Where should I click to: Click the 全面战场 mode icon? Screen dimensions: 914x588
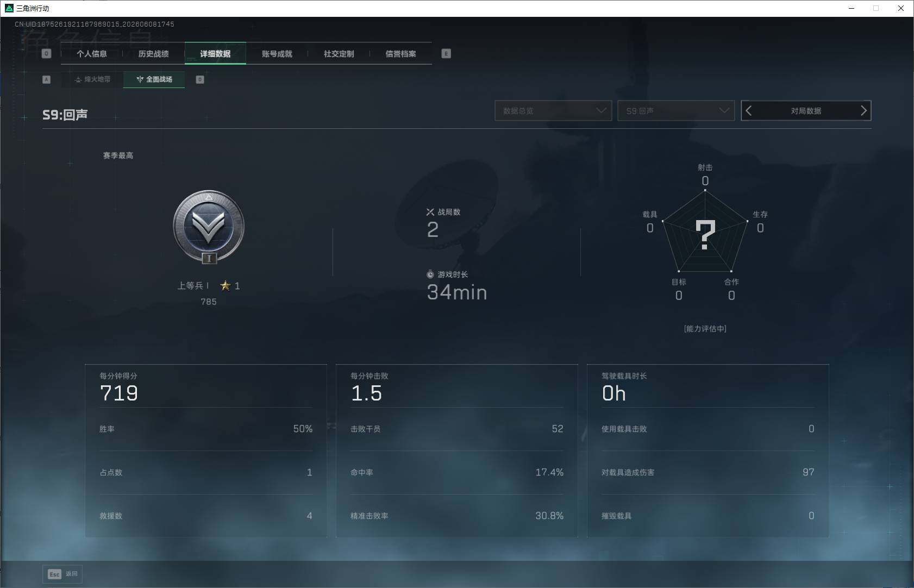140,79
